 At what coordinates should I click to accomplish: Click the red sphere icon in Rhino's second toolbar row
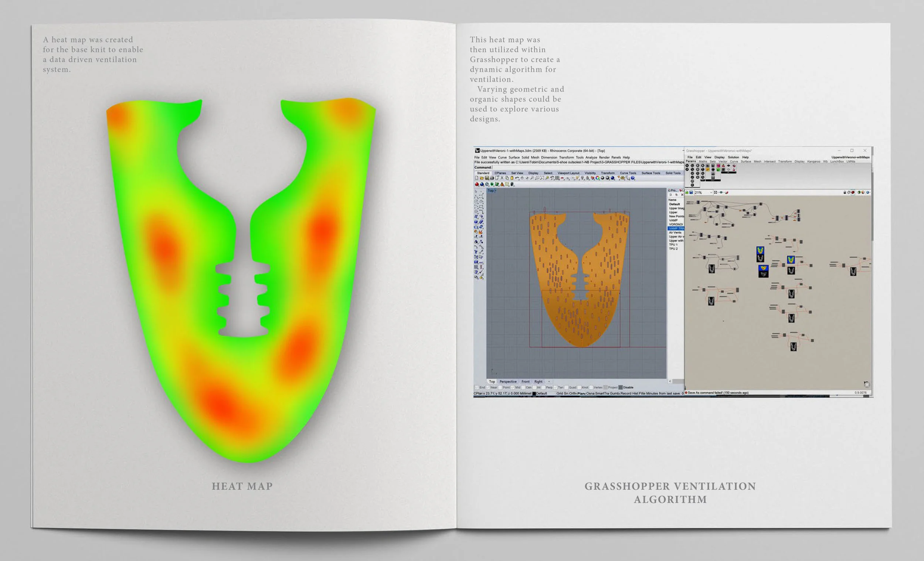(477, 184)
